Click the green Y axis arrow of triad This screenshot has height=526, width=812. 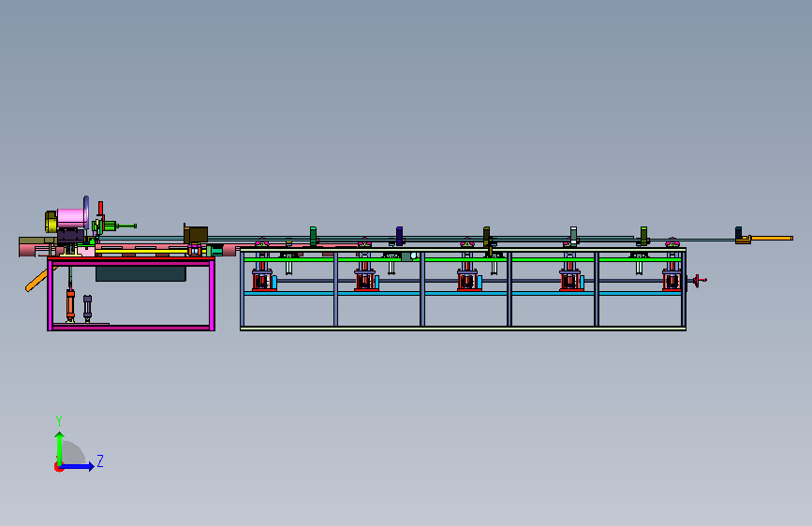click(60, 447)
